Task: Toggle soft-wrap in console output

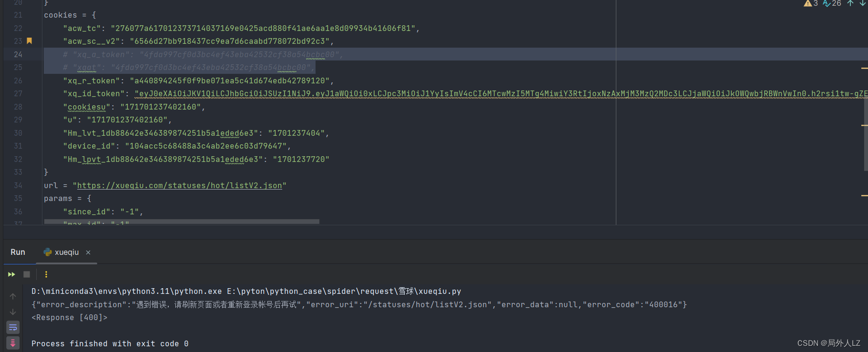Action: tap(13, 327)
